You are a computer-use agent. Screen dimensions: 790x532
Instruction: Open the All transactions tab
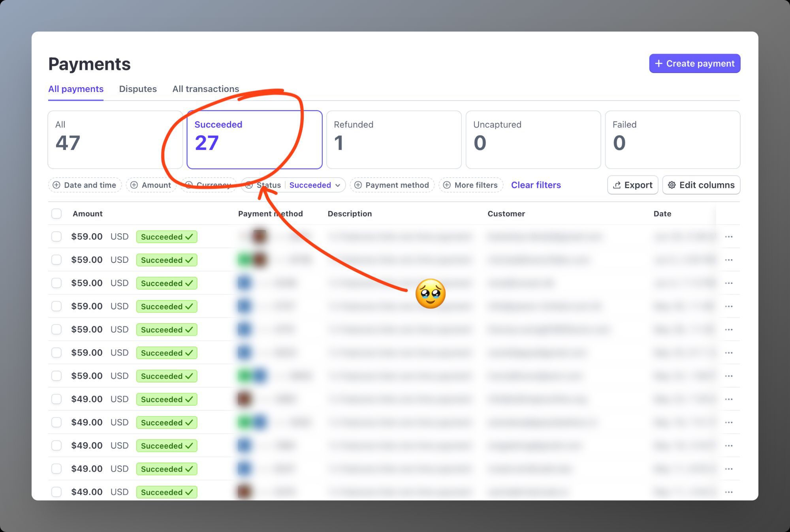coord(206,89)
